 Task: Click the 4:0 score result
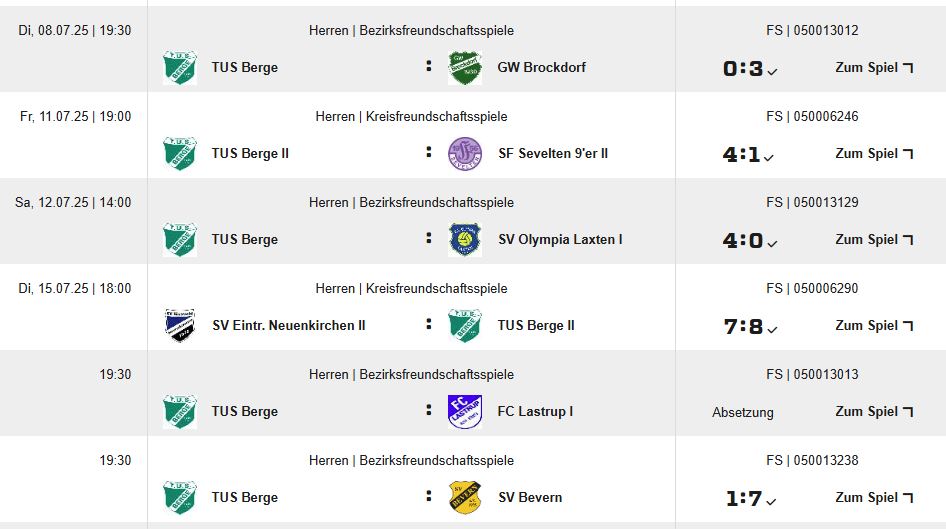coord(743,241)
